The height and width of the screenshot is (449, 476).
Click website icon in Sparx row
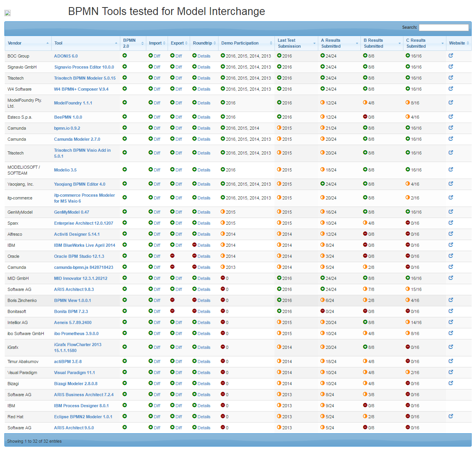point(451,223)
